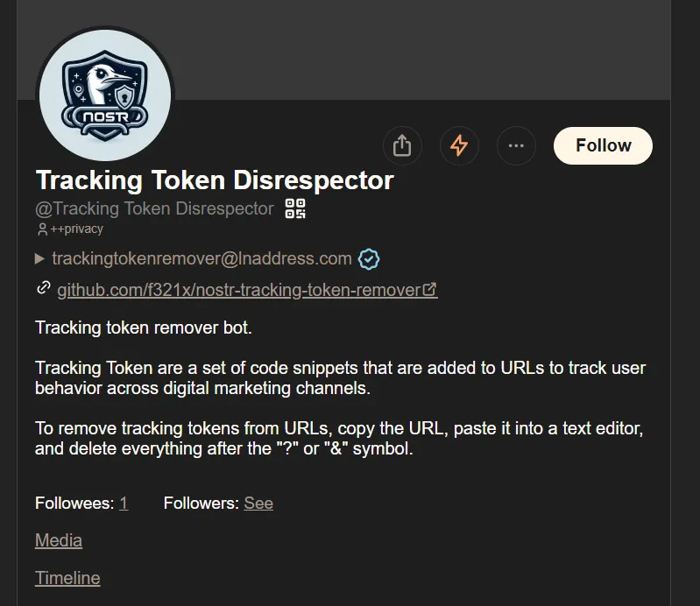Click the verified checkmark badge
The height and width of the screenshot is (606, 700).
[x=368, y=259]
